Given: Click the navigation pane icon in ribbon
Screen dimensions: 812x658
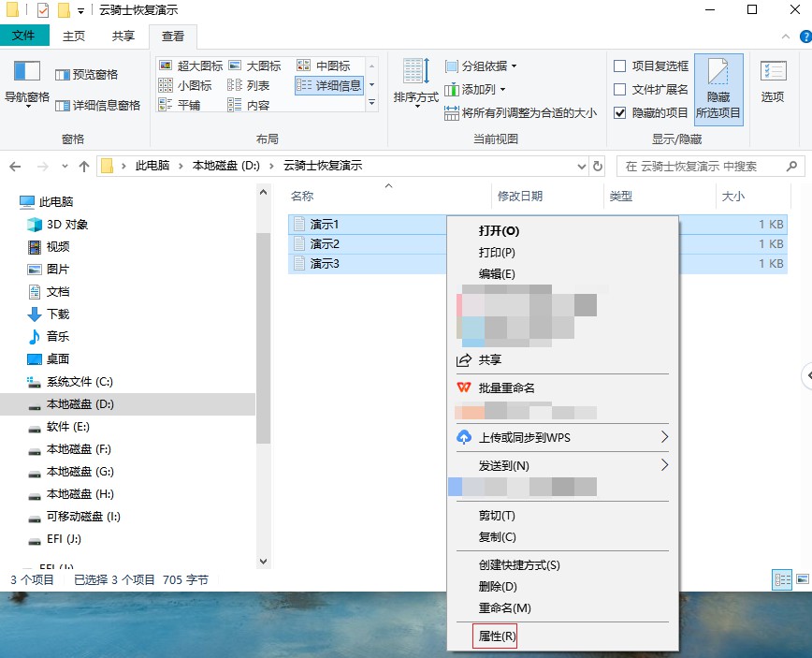Looking at the screenshot, I should click(x=27, y=73).
